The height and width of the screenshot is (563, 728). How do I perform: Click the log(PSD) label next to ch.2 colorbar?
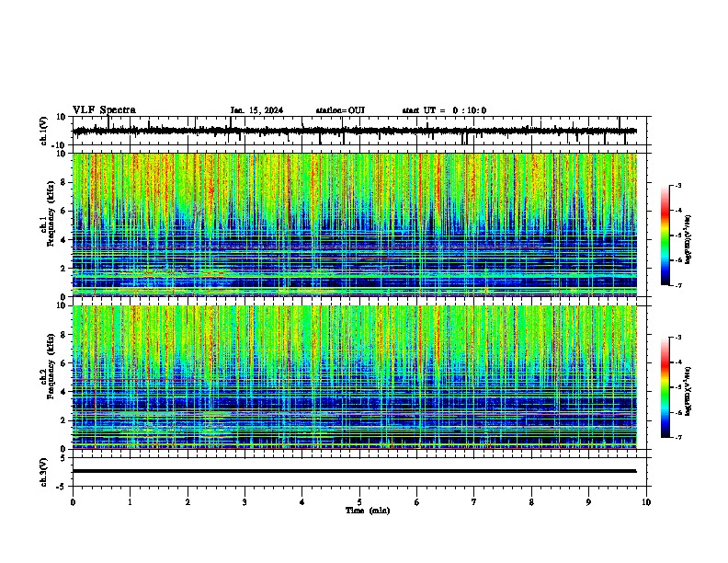(x=688, y=391)
